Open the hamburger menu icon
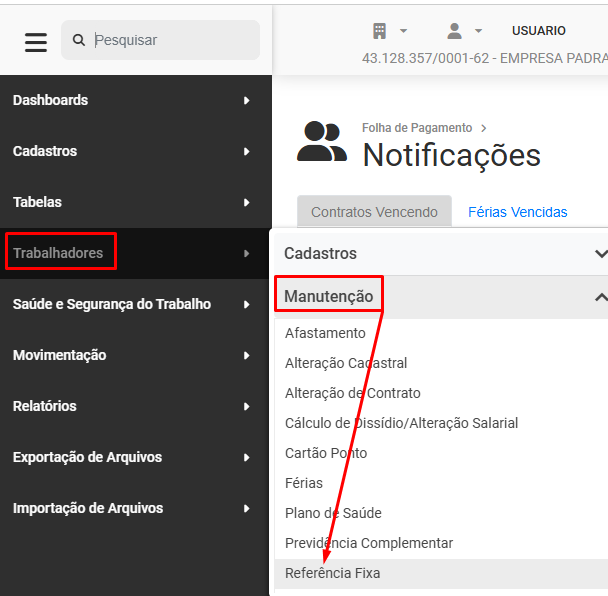 (36, 42)
